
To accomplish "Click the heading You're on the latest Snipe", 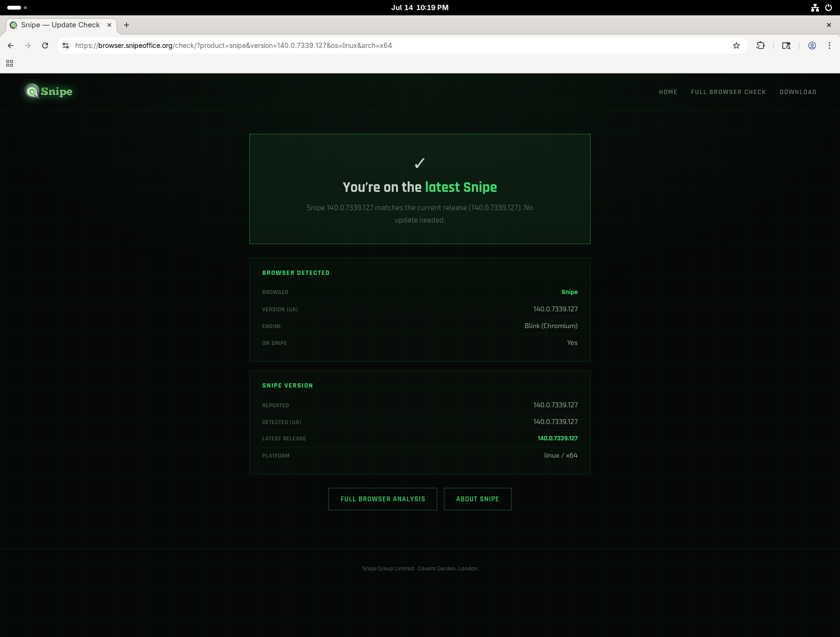I will pyautogui.click(x=420, y=187).
